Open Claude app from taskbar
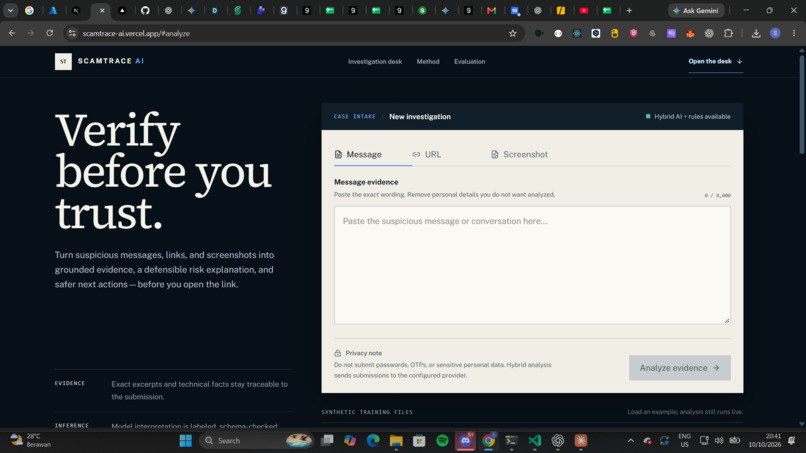Image resolution: width=806 pixels, height=453 pixels. [x=581, y=441]
